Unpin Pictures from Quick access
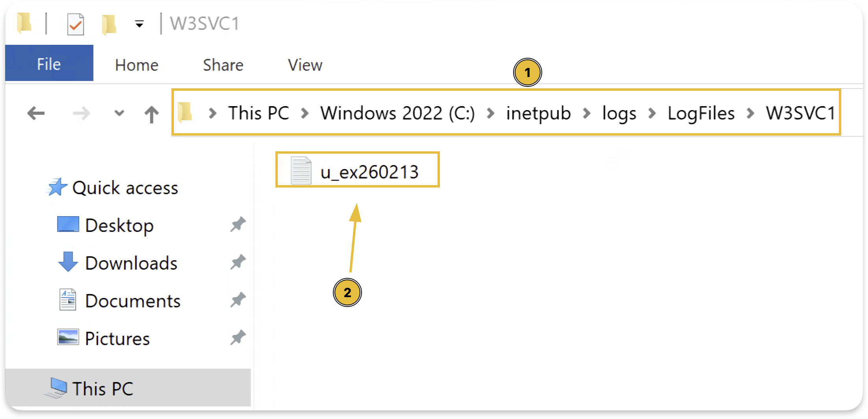868x419 pixels. pos(238,337)
